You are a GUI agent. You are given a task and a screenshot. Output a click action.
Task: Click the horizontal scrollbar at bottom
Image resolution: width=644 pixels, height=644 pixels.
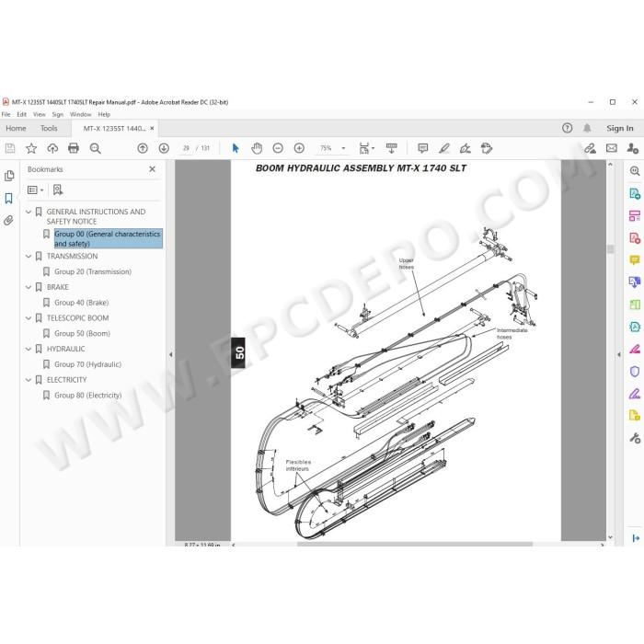pos(415,545)
